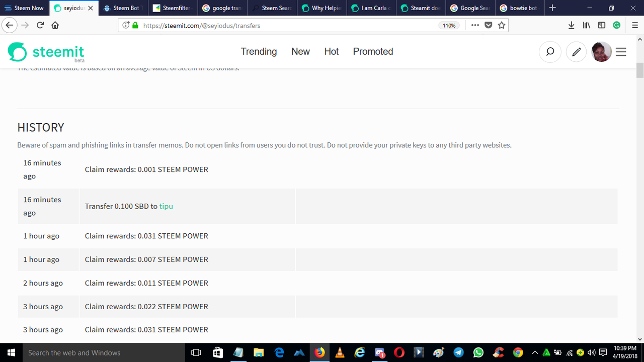Open the Firefox library
The image size is (644, 362).
click(587, 25)
